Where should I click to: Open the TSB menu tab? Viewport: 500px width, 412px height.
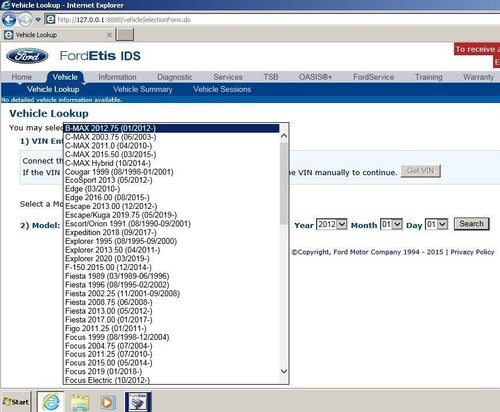pyautogui.click(x=271, y=77)
